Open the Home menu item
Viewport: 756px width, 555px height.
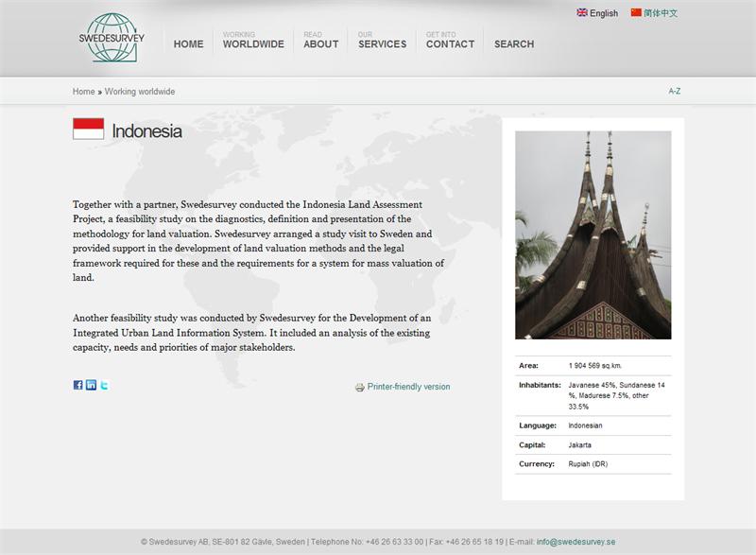pyautogui.click(x=188, y=43)
